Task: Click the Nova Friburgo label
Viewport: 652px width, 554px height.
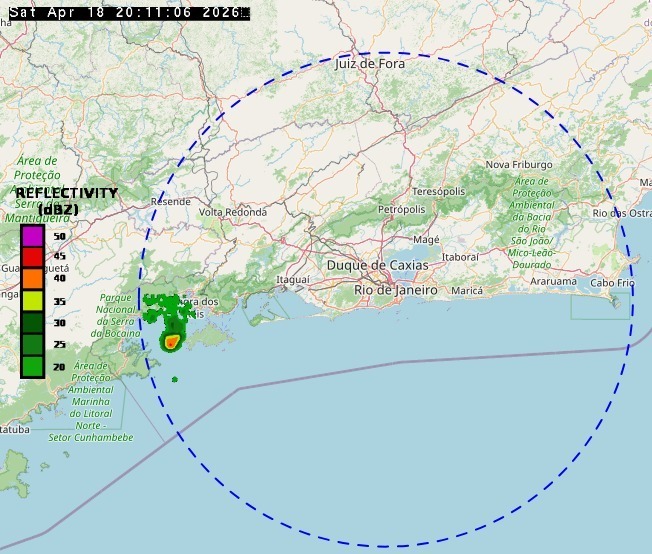Action: tap(519, 165)
